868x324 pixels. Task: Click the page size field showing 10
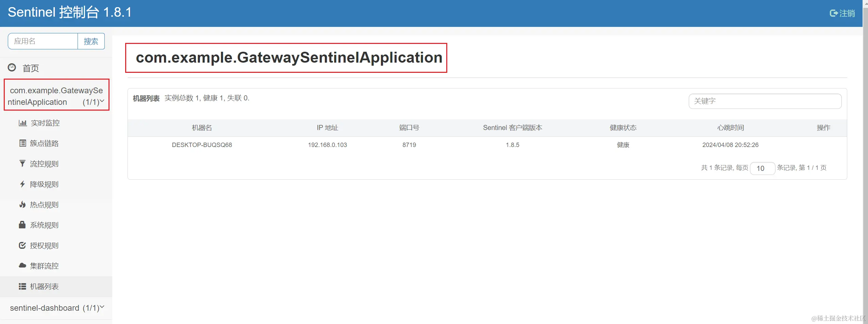tap(762, 168)
